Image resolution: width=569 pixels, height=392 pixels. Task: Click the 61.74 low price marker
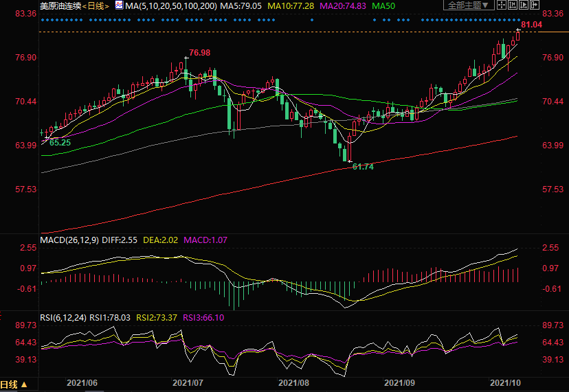click(362, 167)
